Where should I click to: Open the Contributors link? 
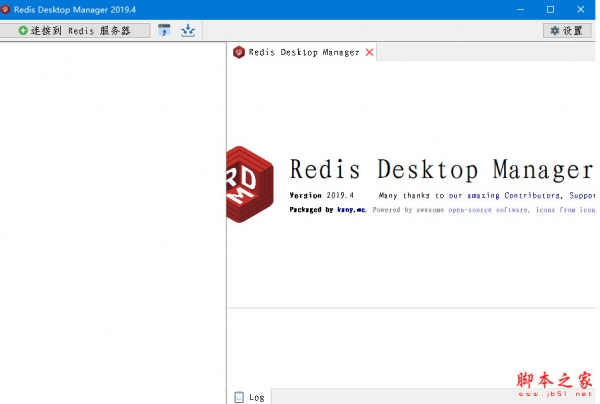(533, 195)
